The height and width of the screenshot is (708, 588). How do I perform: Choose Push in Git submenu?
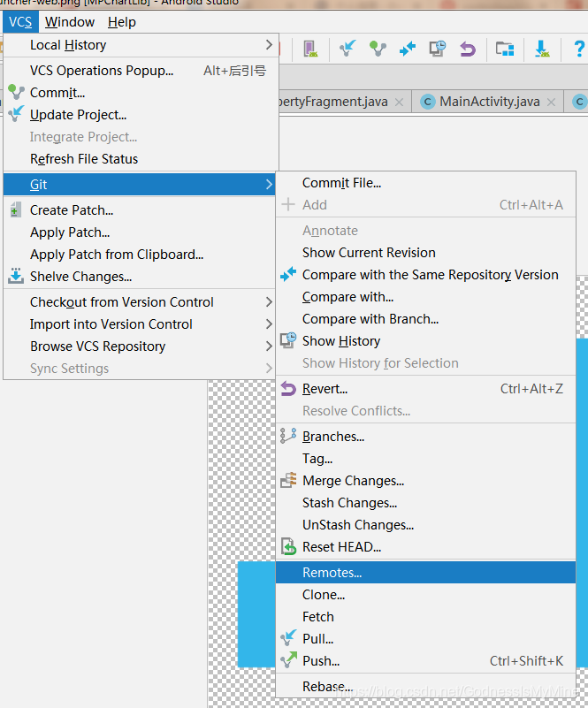(425, 661)
